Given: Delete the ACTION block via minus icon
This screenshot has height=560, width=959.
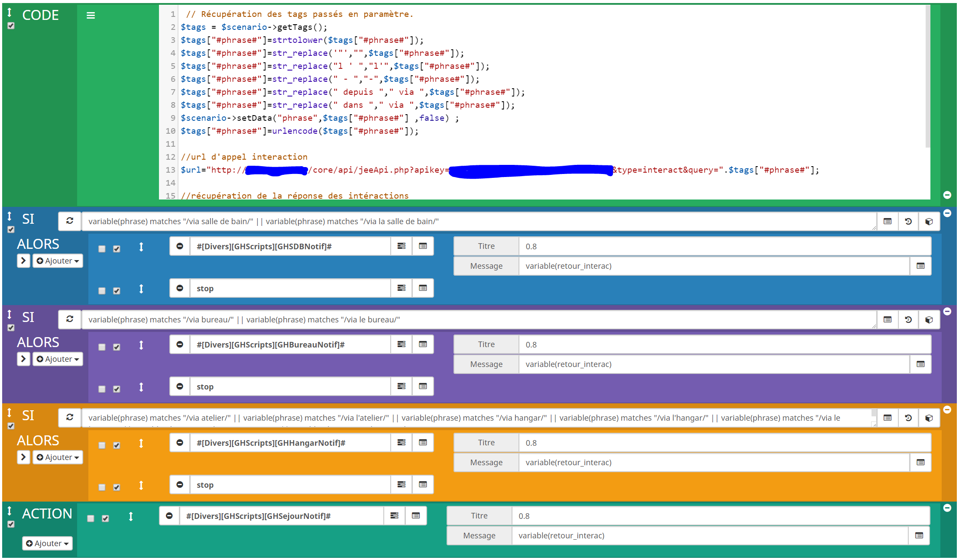Looking at the screenshot, I should pos(947,508).
